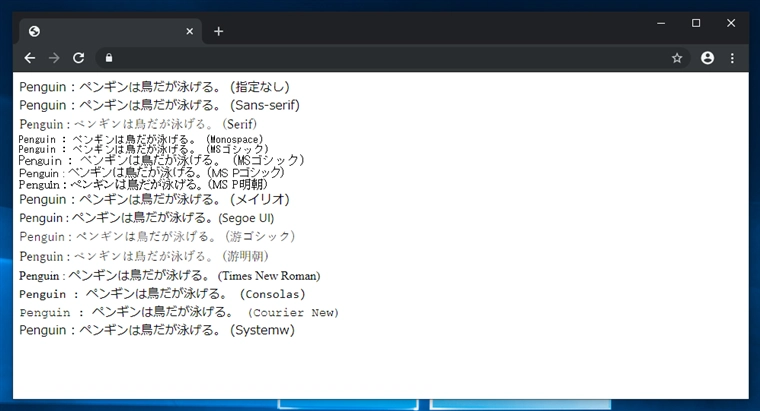Screen dimensions: 760x411
Task: Click the larger line labeled (MSゴシック)
Action: [161, 160]
